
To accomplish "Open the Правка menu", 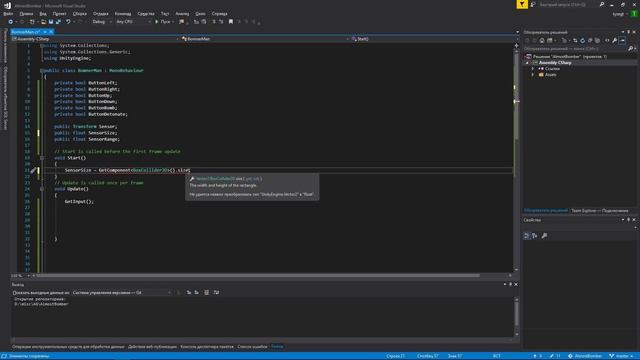I will [26, 13].
